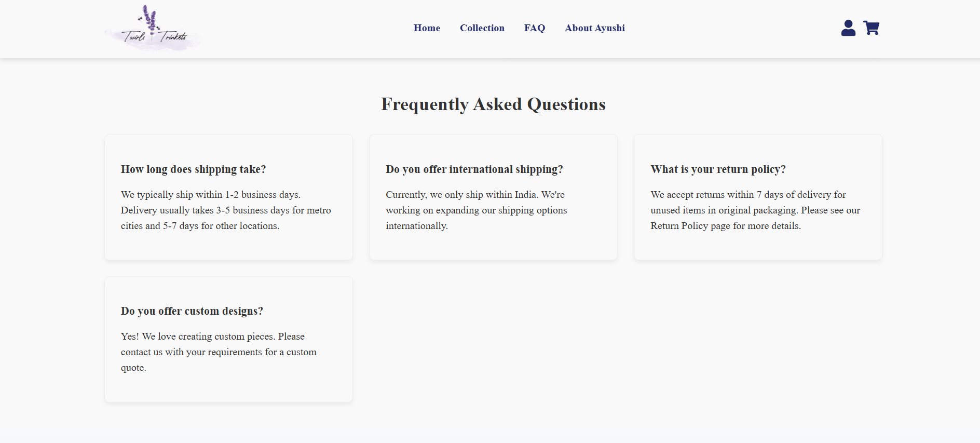Expand 'How long does shipping take?' question
980x443 pixels.
(193, 169)
